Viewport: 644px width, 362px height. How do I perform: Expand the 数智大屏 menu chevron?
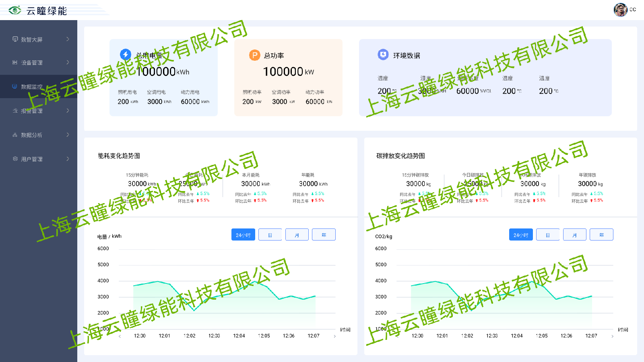tap(68, 39)
